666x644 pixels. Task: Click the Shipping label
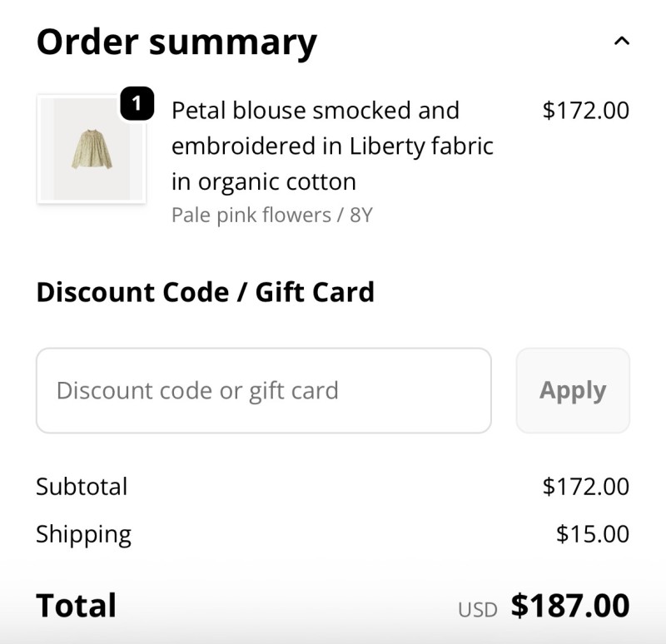83,533
